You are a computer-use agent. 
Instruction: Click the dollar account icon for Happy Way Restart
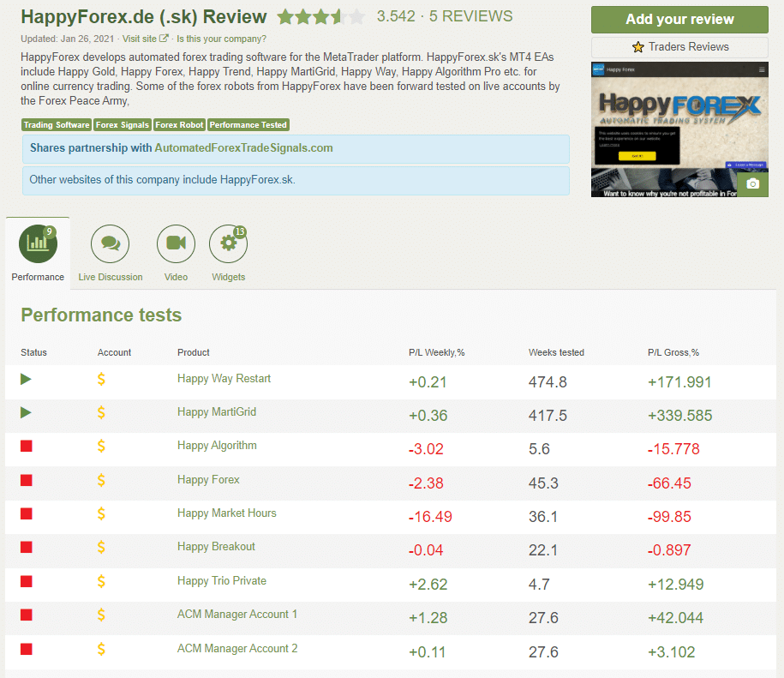(100, 379)
